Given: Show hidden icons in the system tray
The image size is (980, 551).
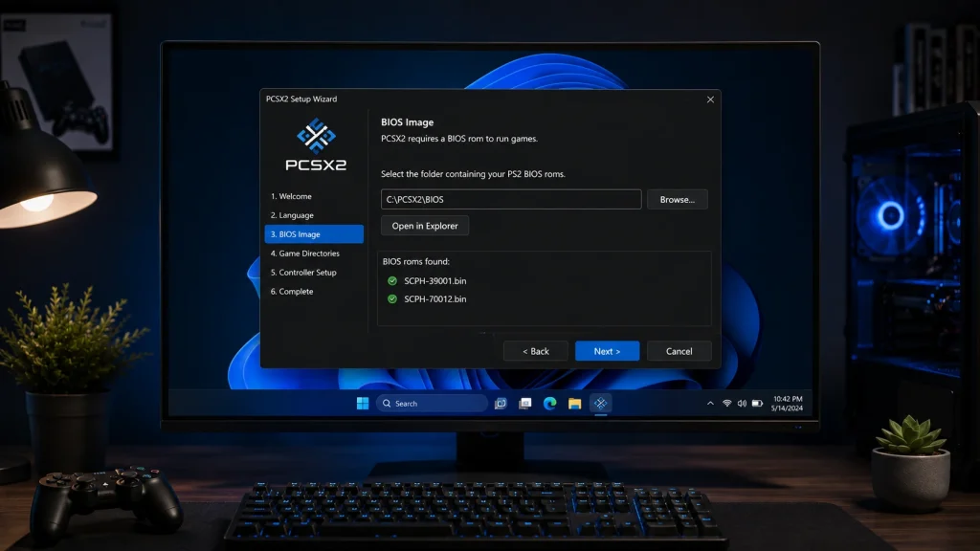Looking at the screenshot, I should (710, 404).
